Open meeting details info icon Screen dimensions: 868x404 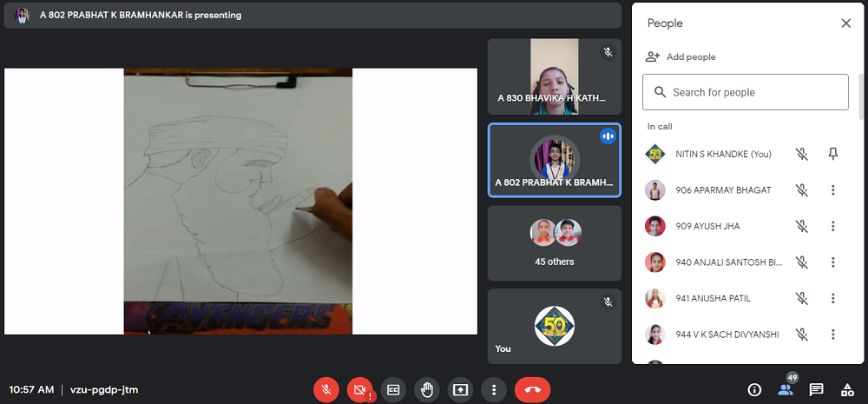click(754, 390)
